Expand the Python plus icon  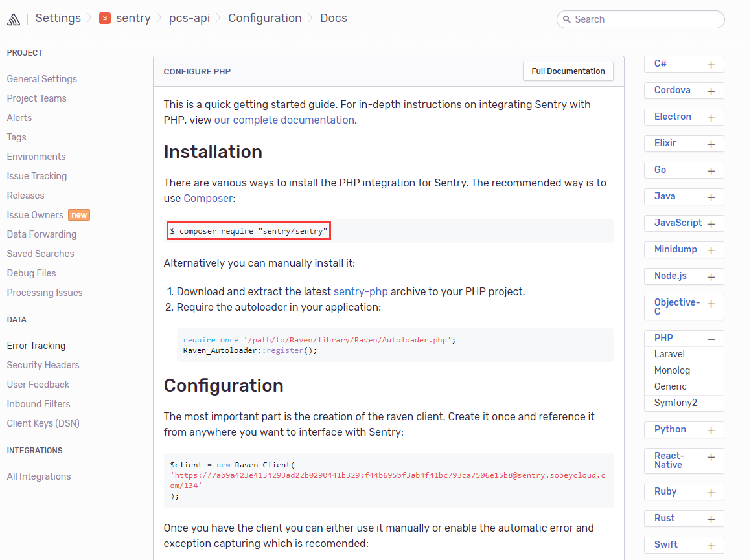(711, 431)
